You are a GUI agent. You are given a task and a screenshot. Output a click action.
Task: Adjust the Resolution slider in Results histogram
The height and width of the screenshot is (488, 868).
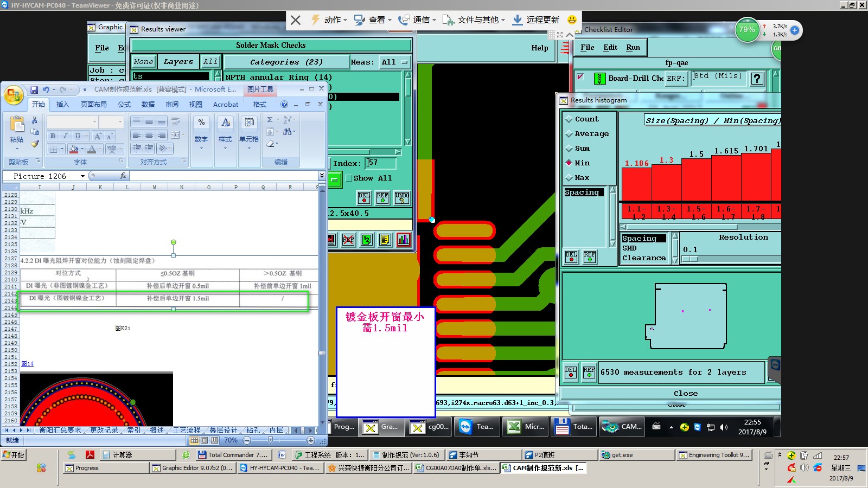[x=690, y=259]
